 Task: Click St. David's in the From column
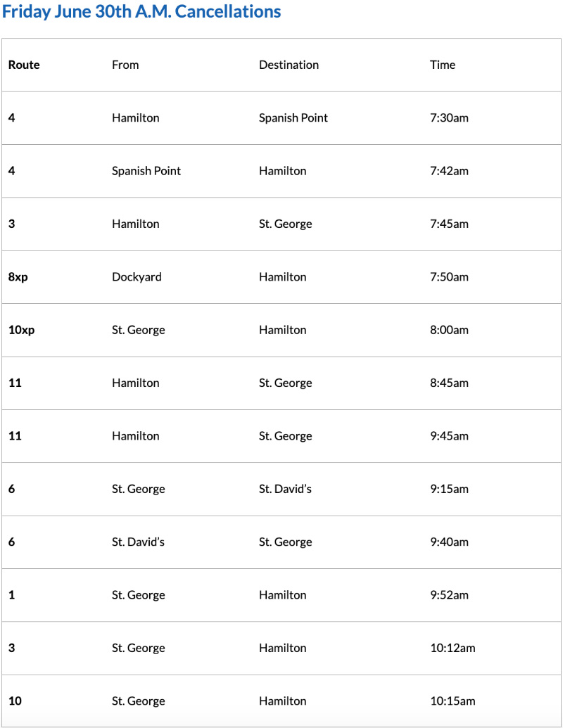138,542
